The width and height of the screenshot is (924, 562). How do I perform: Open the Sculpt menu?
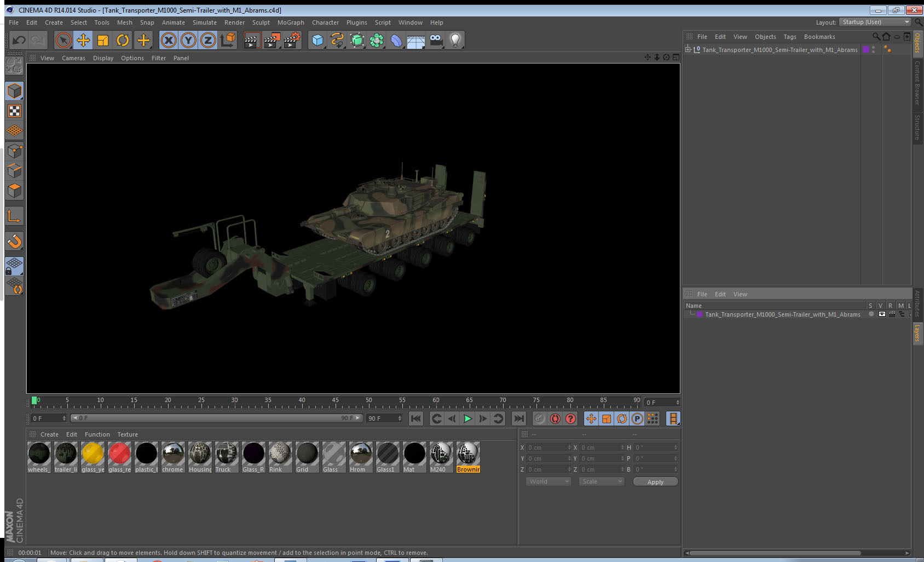(261, 22)
